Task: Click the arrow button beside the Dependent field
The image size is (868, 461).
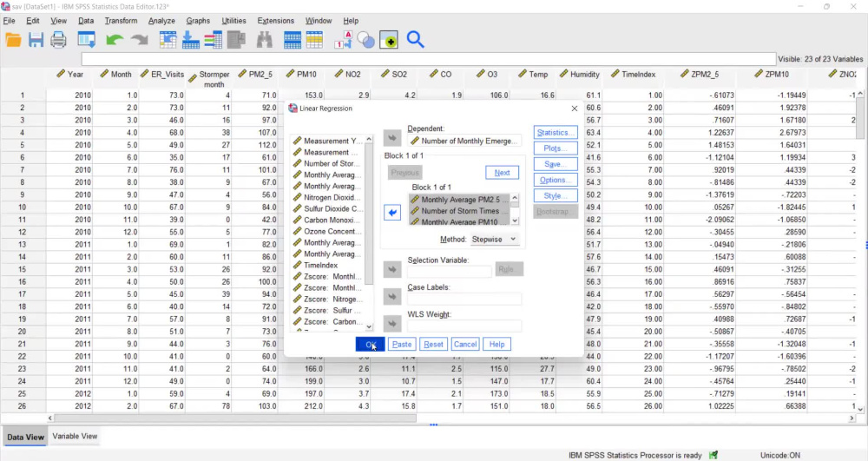Action: coord(392,138)
